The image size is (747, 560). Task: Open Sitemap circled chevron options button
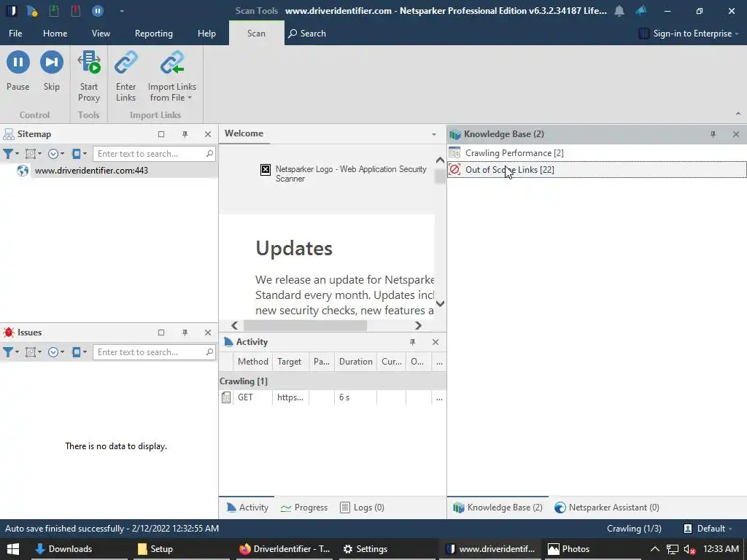(53, 154)
